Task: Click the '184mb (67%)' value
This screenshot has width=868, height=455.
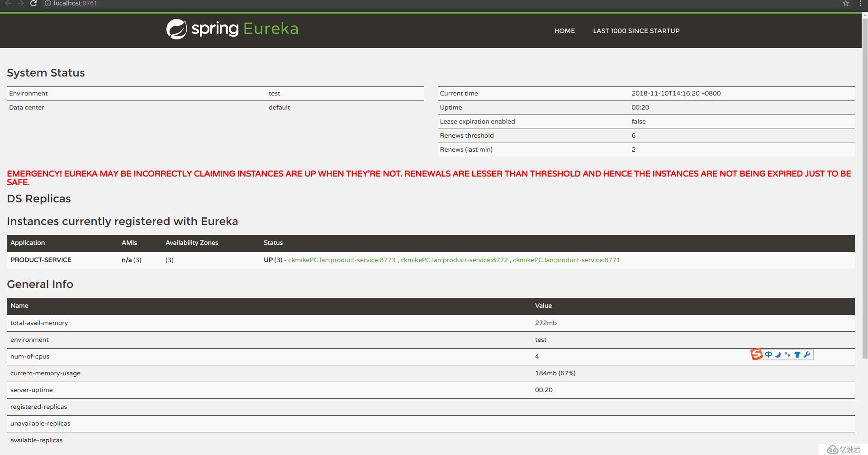Action: [555, 373]
